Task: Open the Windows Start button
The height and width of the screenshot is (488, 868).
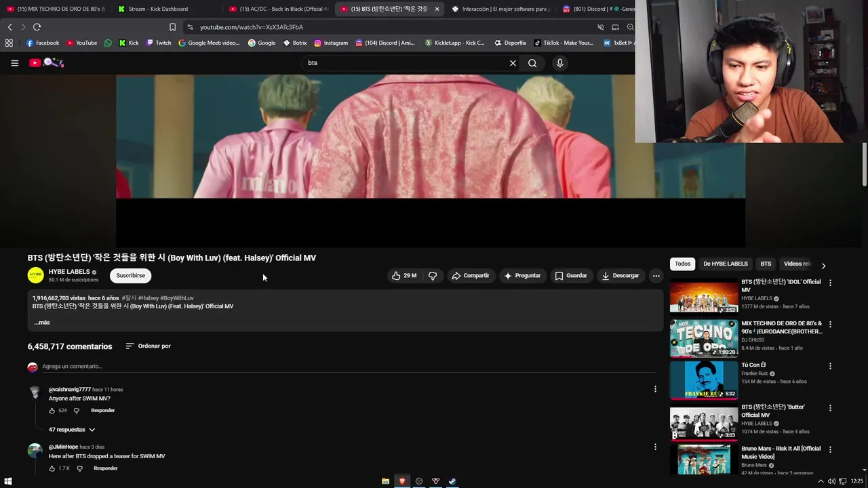Action: [8, 481]
